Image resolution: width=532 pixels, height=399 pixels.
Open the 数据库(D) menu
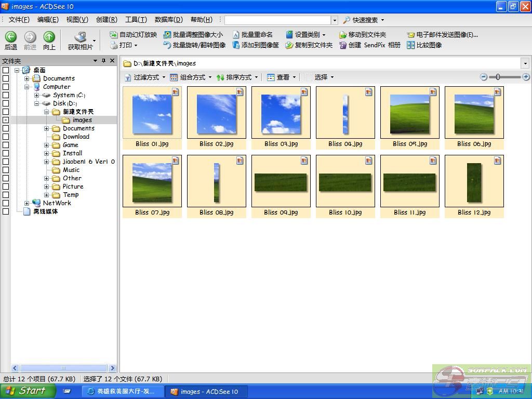pyautogui.click(x=169, y=20)
